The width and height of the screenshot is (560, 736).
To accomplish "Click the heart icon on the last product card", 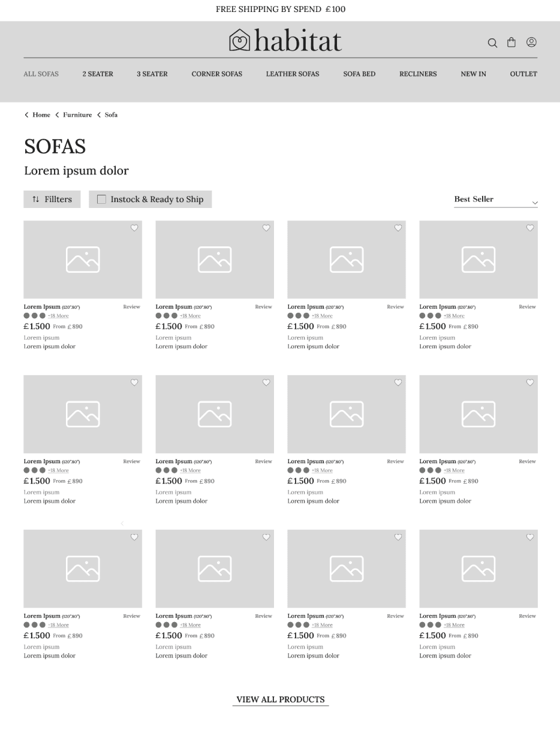I will click(530, 537).
